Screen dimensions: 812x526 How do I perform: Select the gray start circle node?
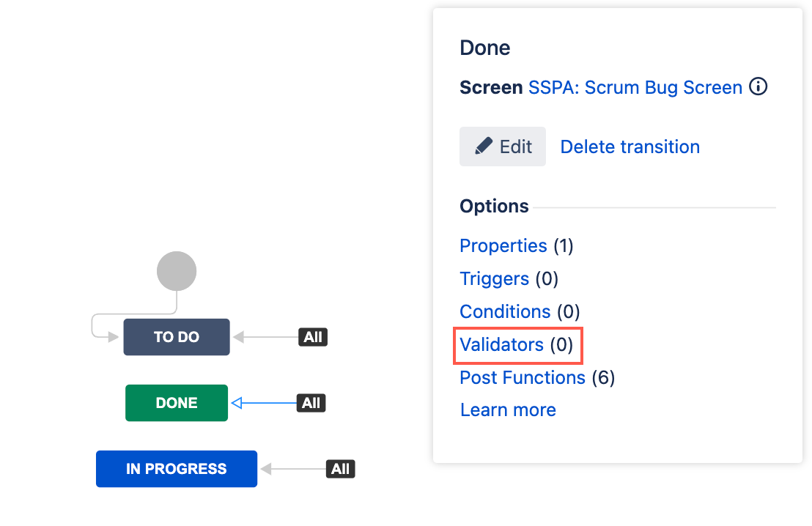177,271
